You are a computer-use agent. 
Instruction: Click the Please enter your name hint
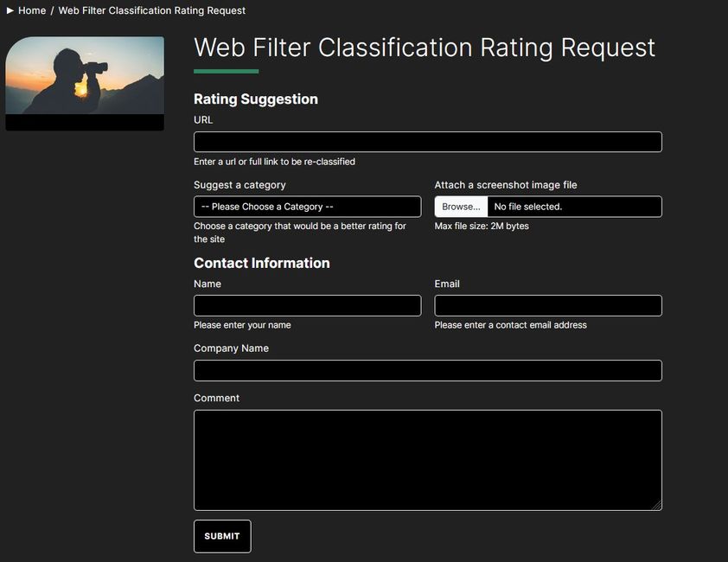coord(242,325)
